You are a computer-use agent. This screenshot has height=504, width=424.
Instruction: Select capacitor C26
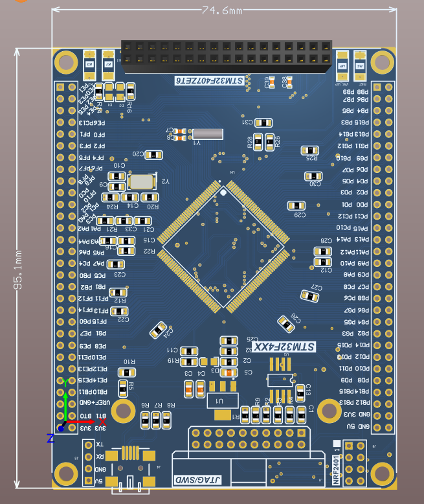click(286, 324)
